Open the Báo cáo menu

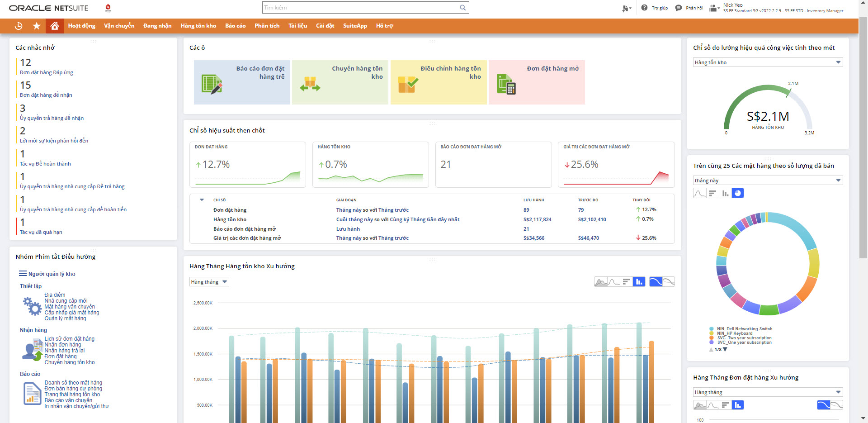pyautogui.click(x=235, y=26)
